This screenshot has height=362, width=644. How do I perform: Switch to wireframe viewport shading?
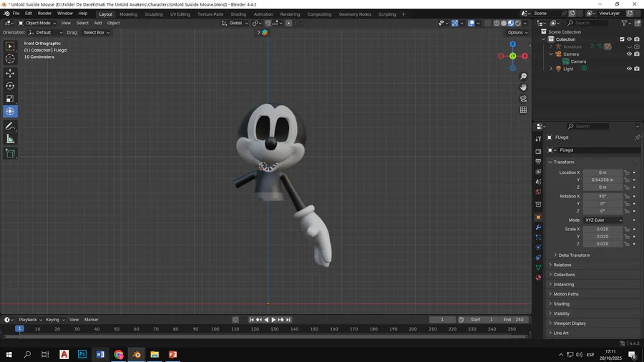497,24
